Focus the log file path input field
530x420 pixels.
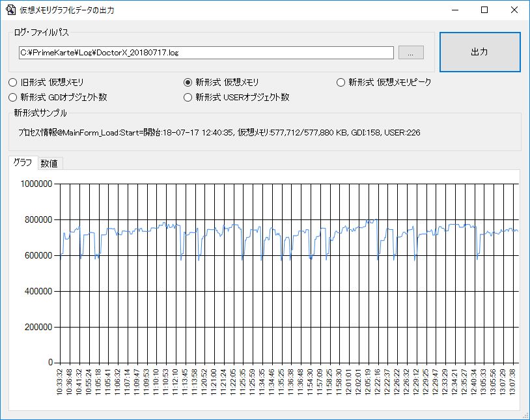206,52
